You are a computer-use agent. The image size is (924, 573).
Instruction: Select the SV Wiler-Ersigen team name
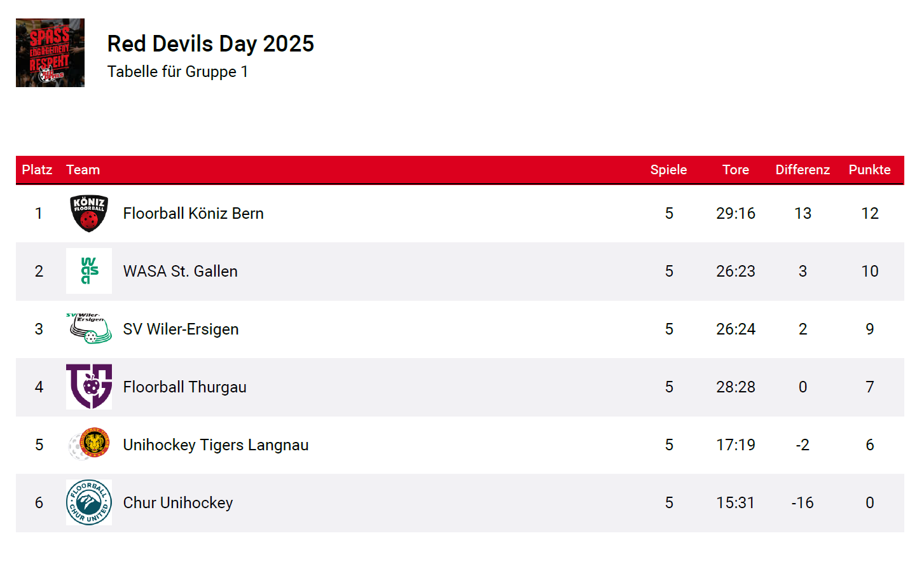click(181, 329)
